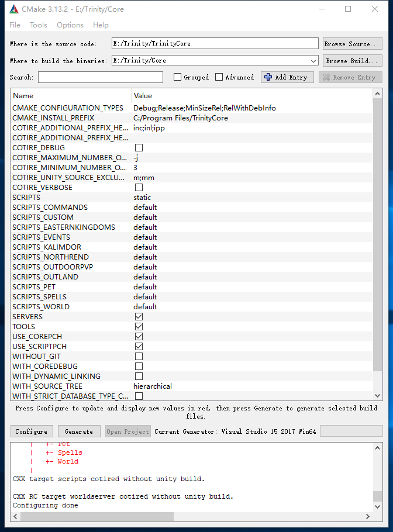Viewport: 393px width, 532px height.
Task: Uncheck USE_COREPCH checkbox
Action: pos(139,336)
